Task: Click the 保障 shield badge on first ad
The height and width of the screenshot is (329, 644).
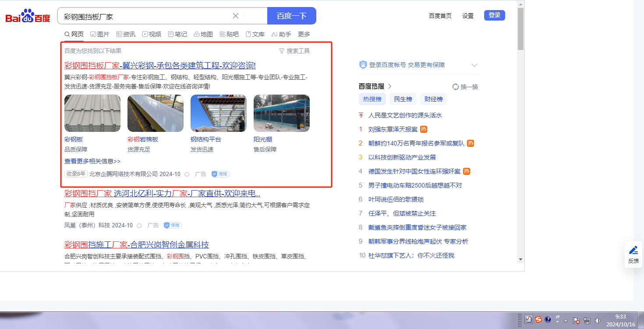Action: point(220,174)
